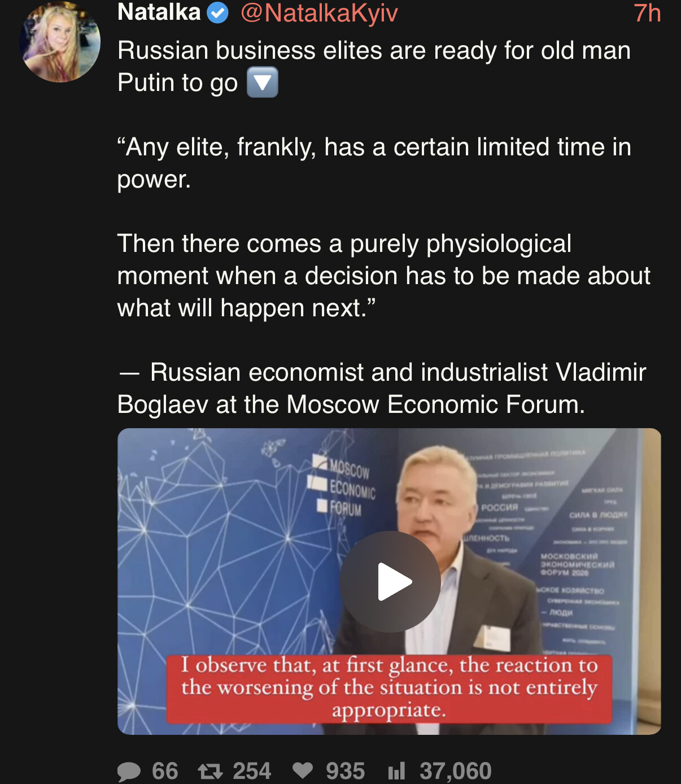The width and height of the screenshot is (681, 784).
Task: Click the down-arrow emoji after 'Putin to go'
Action: point(263,82)
